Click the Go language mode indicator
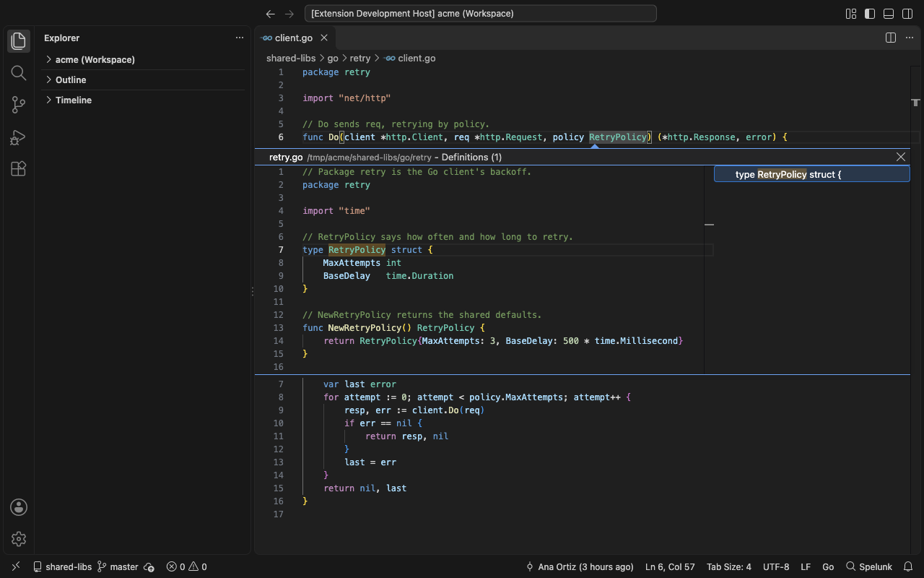This screenshot has width=924, height=578. pos(828,566)
